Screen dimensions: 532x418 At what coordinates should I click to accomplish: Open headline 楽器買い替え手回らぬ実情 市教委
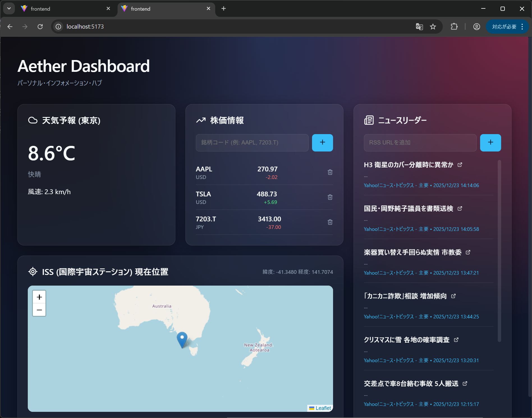click(413, 252)
